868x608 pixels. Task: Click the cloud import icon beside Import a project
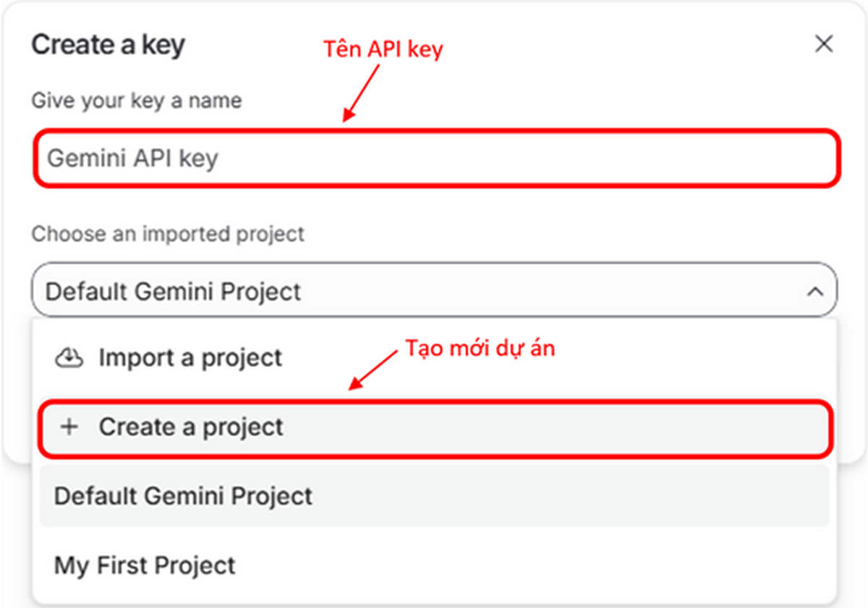tap(69, 356)
